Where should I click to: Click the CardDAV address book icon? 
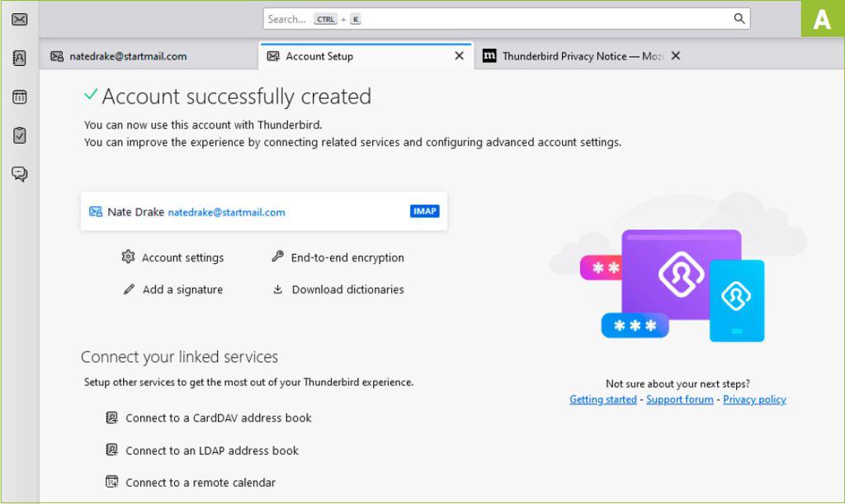[x=111, y=417]
